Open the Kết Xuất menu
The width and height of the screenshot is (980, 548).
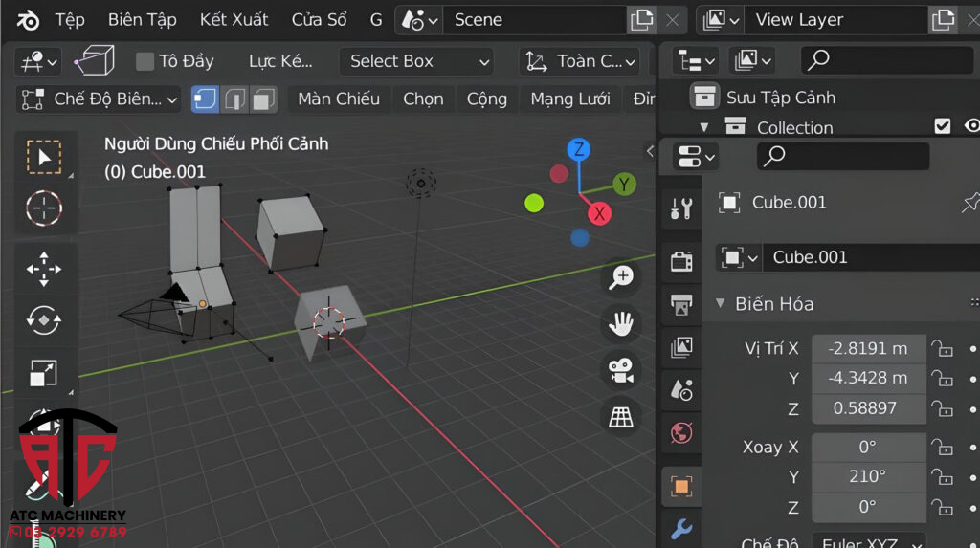[234, 20]
